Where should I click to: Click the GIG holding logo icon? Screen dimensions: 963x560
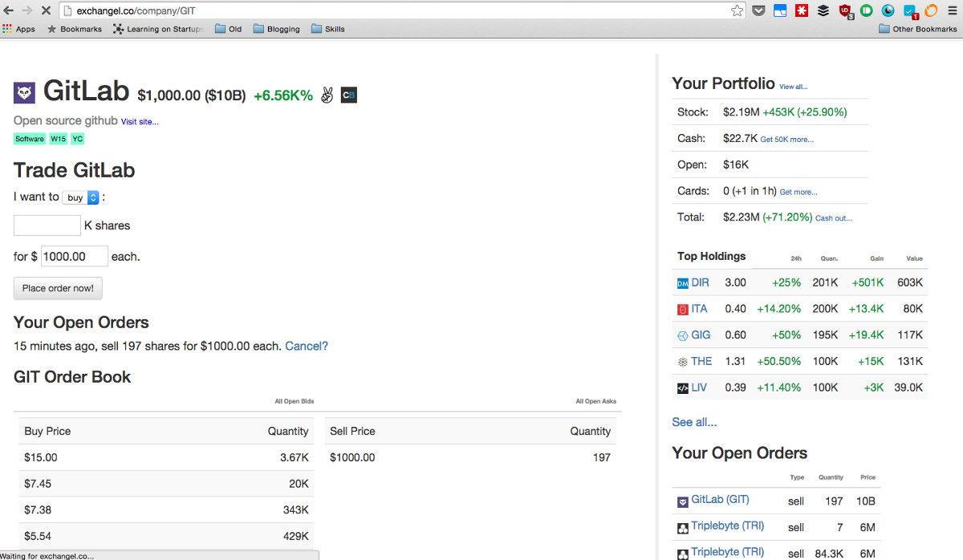point(683,335)
